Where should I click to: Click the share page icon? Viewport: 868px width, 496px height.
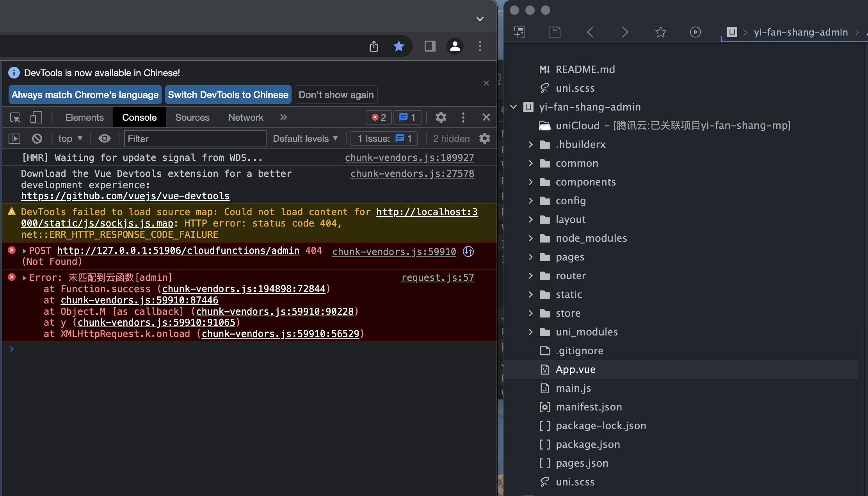[374, 46]
